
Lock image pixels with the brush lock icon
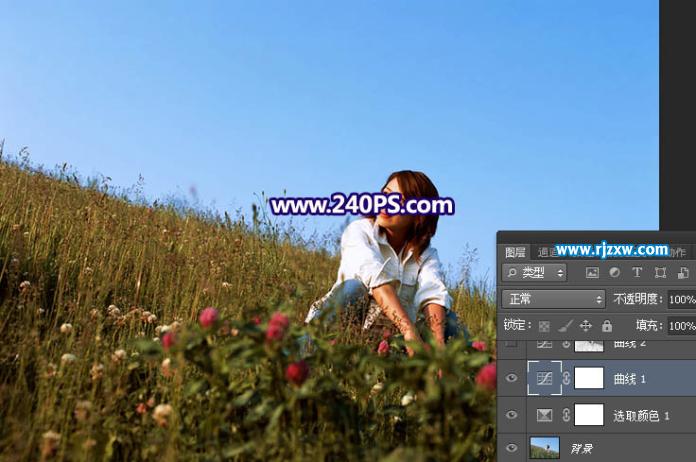coord(565,326)
